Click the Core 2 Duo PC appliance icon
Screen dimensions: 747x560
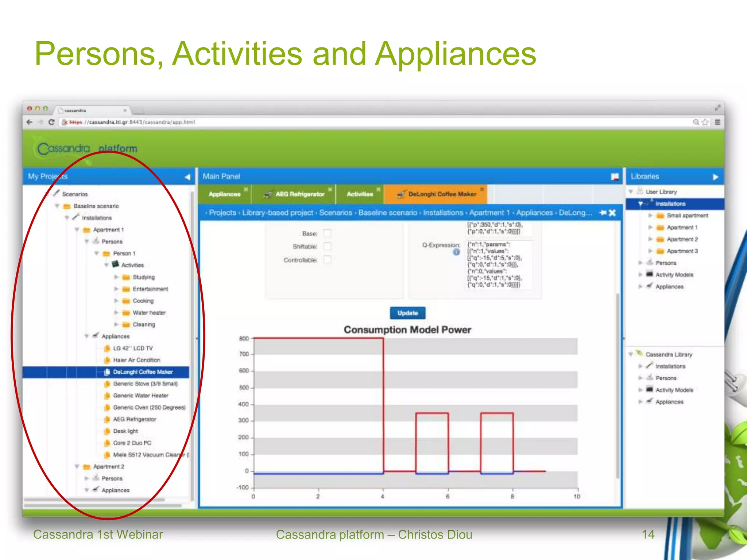click(x=107, y=443)
